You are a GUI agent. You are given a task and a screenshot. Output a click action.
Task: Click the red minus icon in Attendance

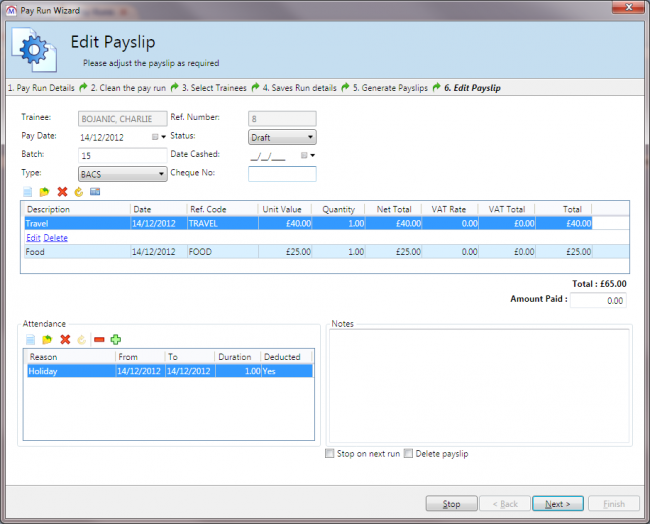click(99, 340)
